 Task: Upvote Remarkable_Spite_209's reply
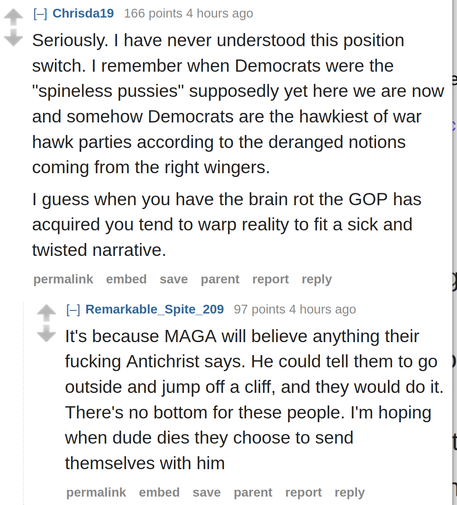(x=46, y=313)
